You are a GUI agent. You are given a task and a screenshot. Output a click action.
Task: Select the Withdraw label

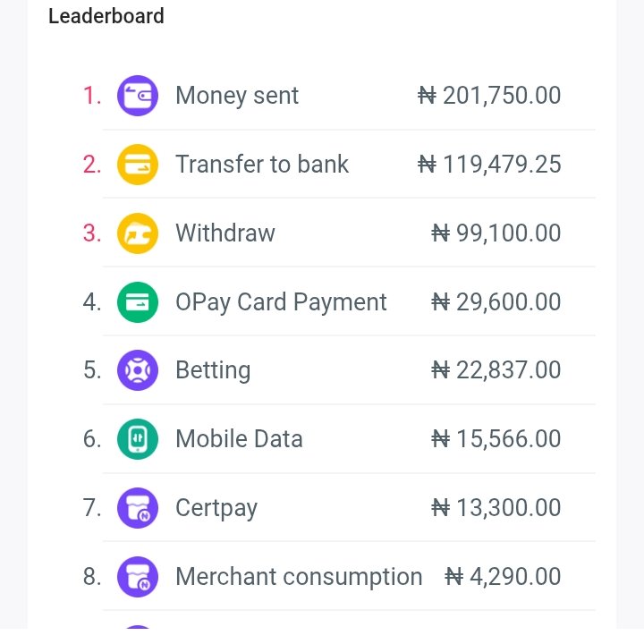[225, 233]
